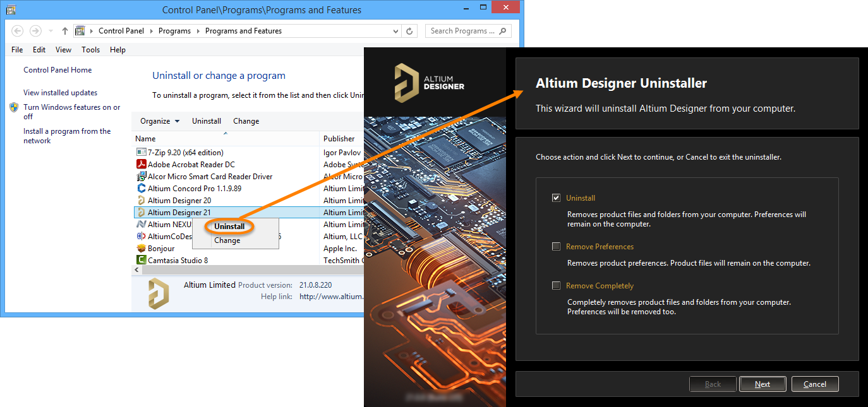Expand the Programs breadcrumb arrow
Screen dimensions: 868x407
pos(197,31)
